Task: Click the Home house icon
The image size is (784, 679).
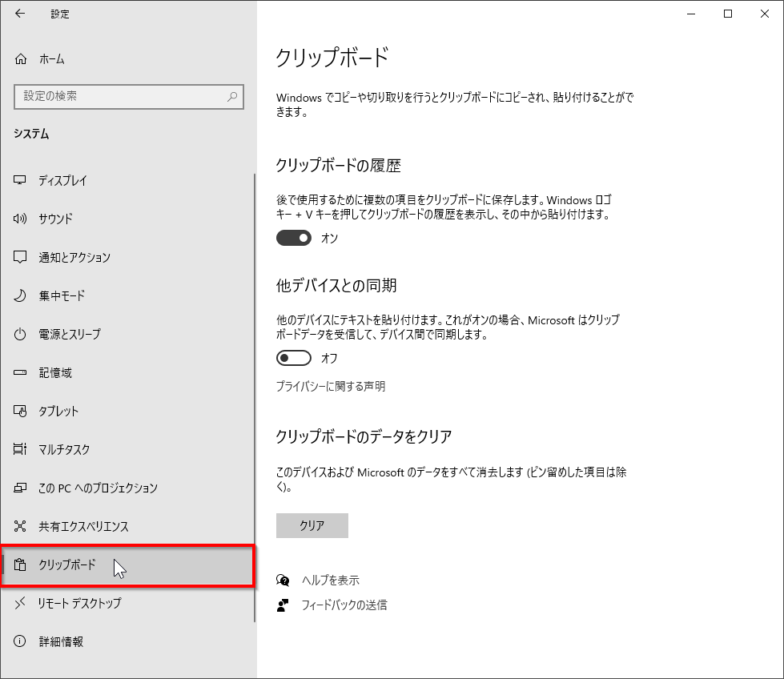Action: coord(21,59)
